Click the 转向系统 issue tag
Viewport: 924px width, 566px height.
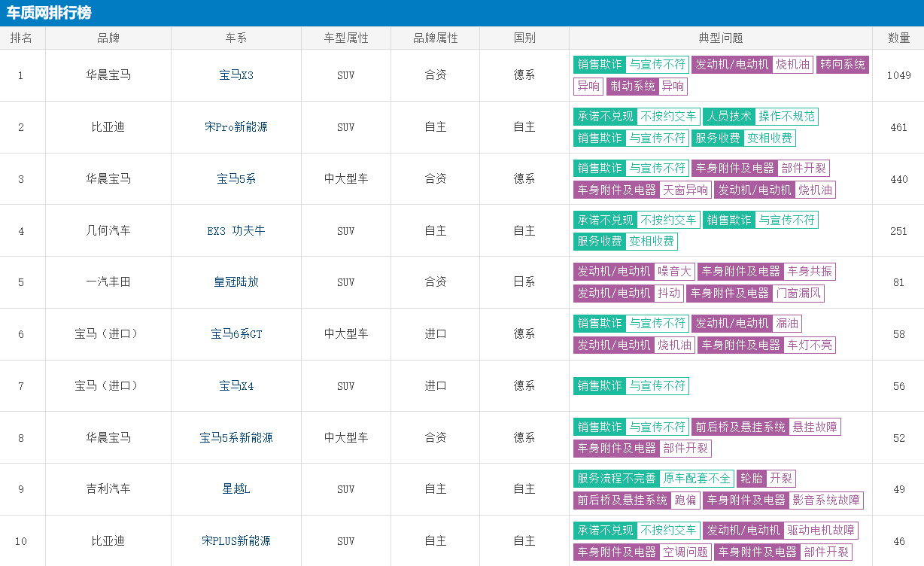(843, 65)
